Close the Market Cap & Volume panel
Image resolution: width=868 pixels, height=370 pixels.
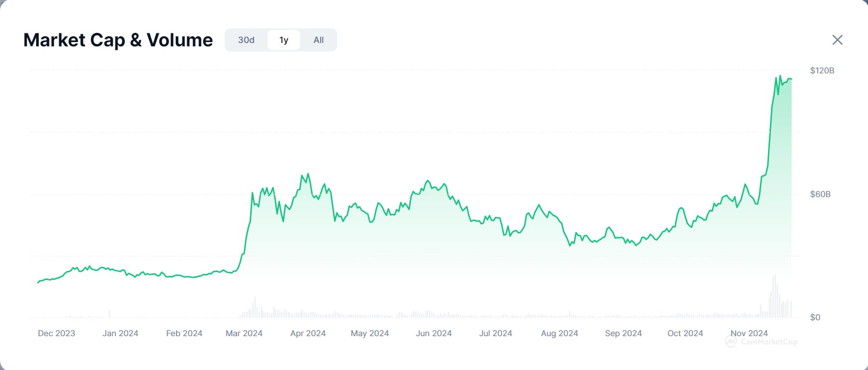tap(837, 40)
